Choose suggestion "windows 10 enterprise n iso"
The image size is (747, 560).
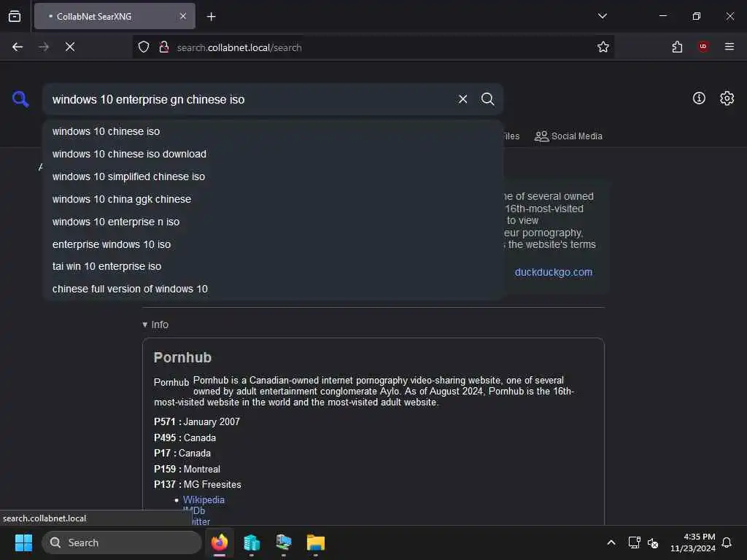click(273, 222)
